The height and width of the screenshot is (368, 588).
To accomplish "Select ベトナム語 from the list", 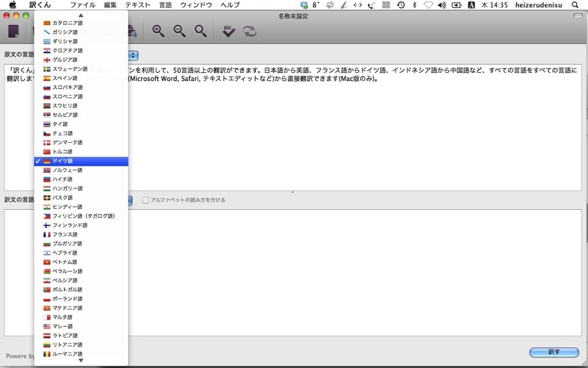I will pyautogui.click(x=81, y=262).
